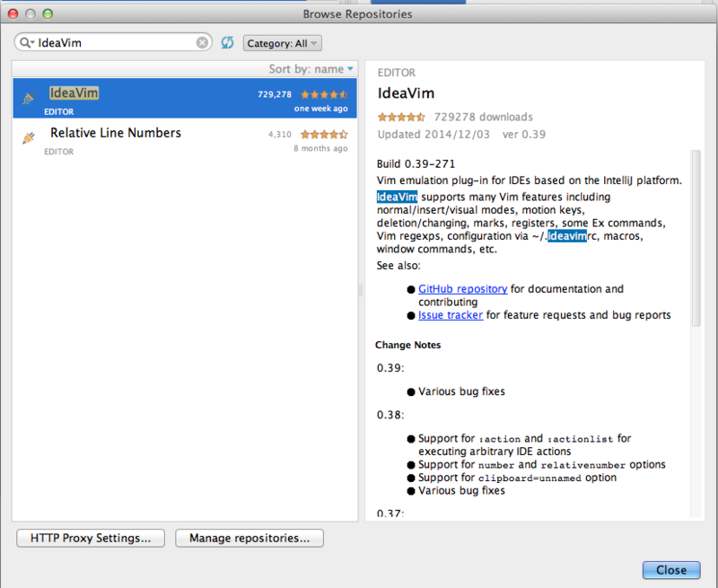Click the Manage repositories button

click(x=250, y=538)
